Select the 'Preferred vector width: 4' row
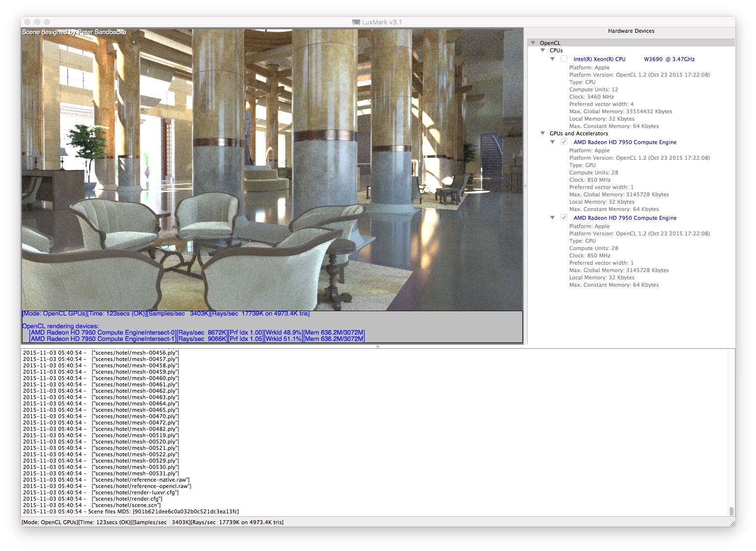 601,104
